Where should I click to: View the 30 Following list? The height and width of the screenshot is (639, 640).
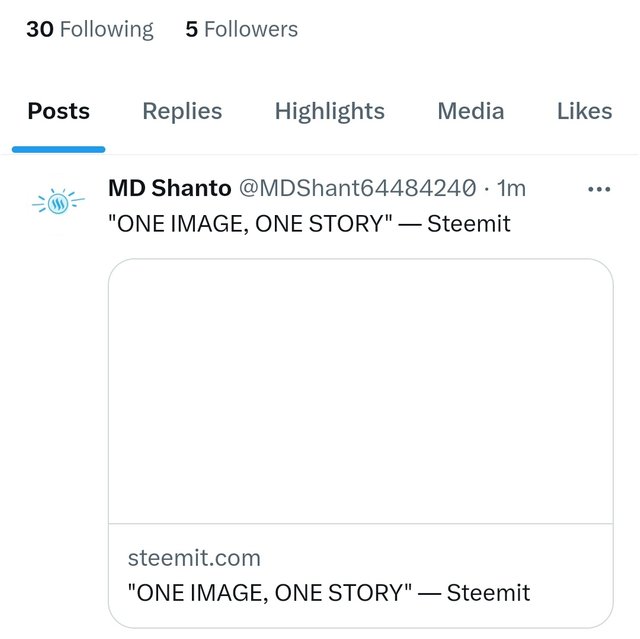[x=90, y=30]
